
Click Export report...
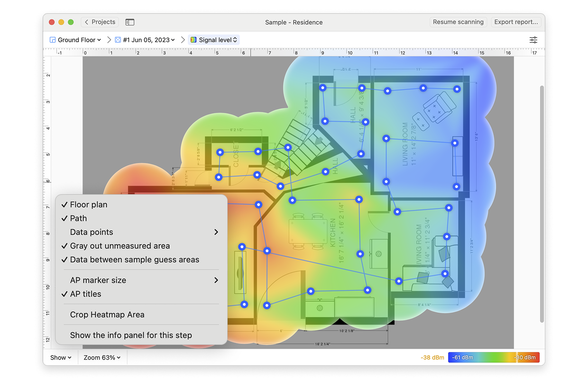(x=516, y=22)
